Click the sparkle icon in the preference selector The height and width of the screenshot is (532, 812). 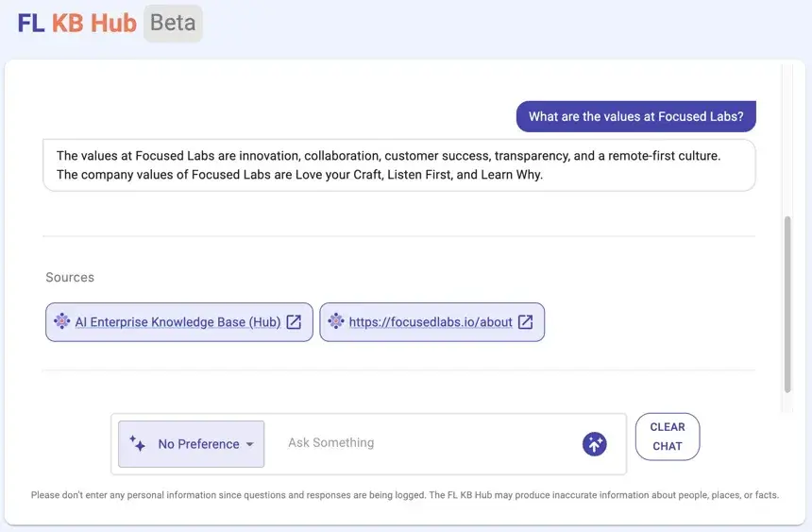point(137,443)
